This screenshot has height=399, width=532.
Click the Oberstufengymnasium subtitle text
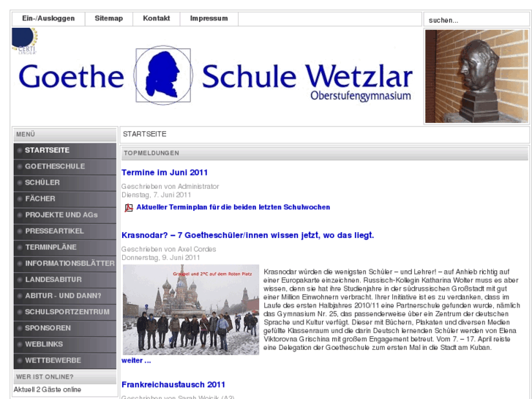(x=361, y=96)
